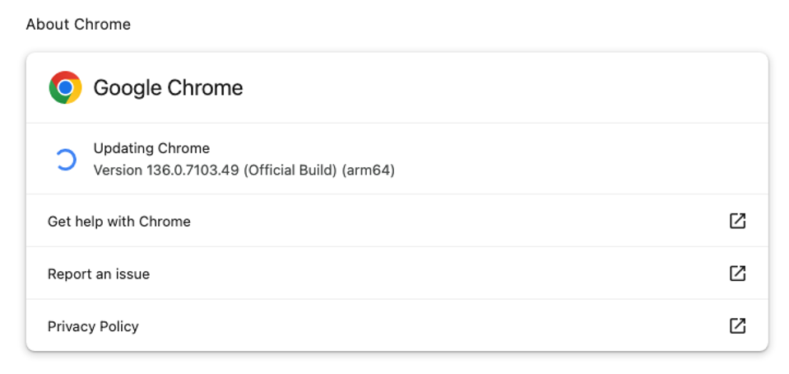Viewport: 789px width, 374px height.
Task: Click the Google Chrome logo icon
Action: [x=65, y=88]
